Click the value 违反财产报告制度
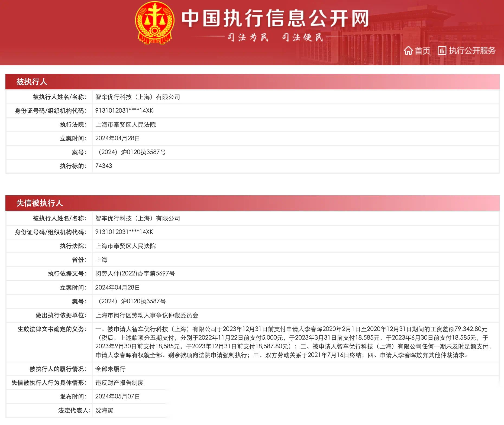Viewport: 504px width, 425px height. (x=119, y=383)
